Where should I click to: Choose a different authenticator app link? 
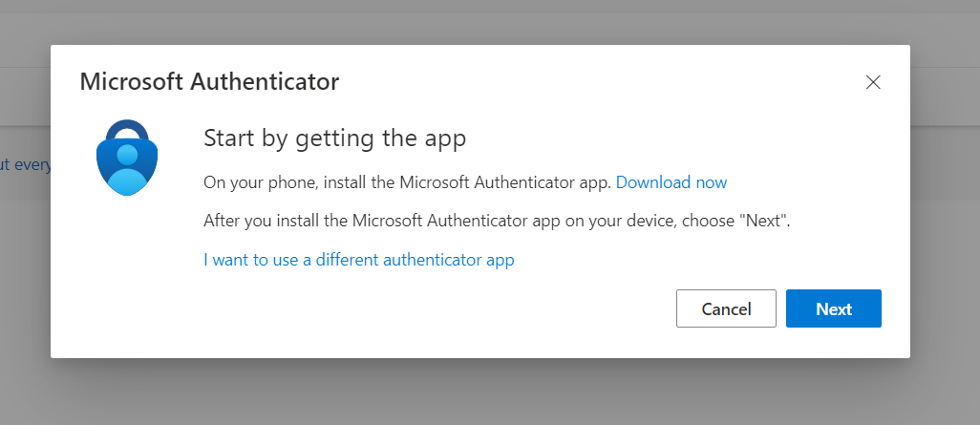pyautogui.click(x=359, y=260)
